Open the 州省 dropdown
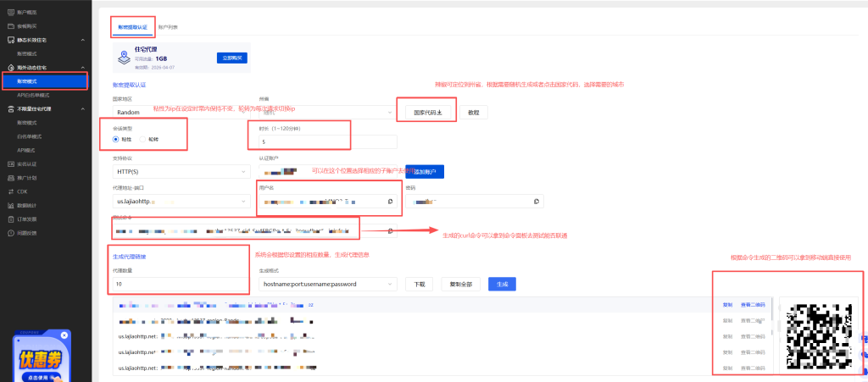Viewport: 868px width, 382px height. [328, 112]
